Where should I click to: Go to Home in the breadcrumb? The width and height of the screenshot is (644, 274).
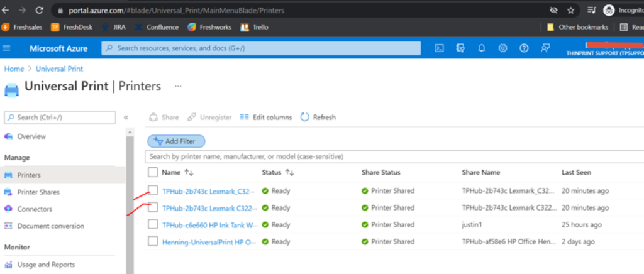pos(14,68)
